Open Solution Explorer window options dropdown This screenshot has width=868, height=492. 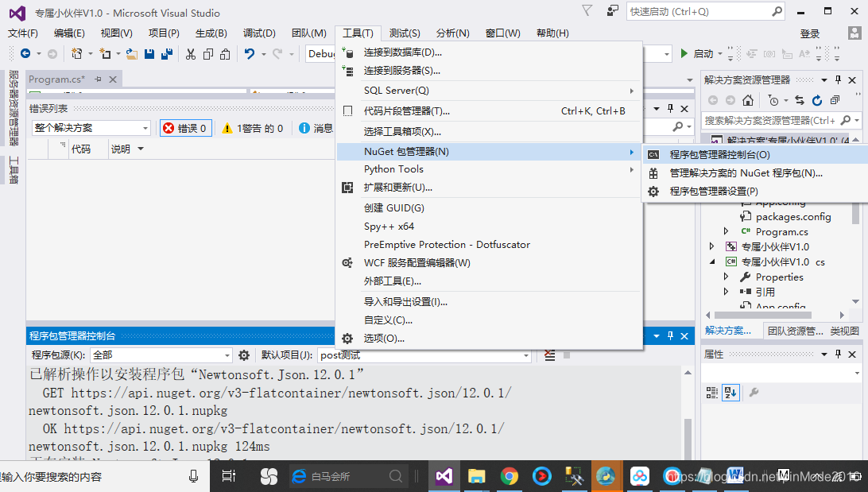click(x=823, y=79)
